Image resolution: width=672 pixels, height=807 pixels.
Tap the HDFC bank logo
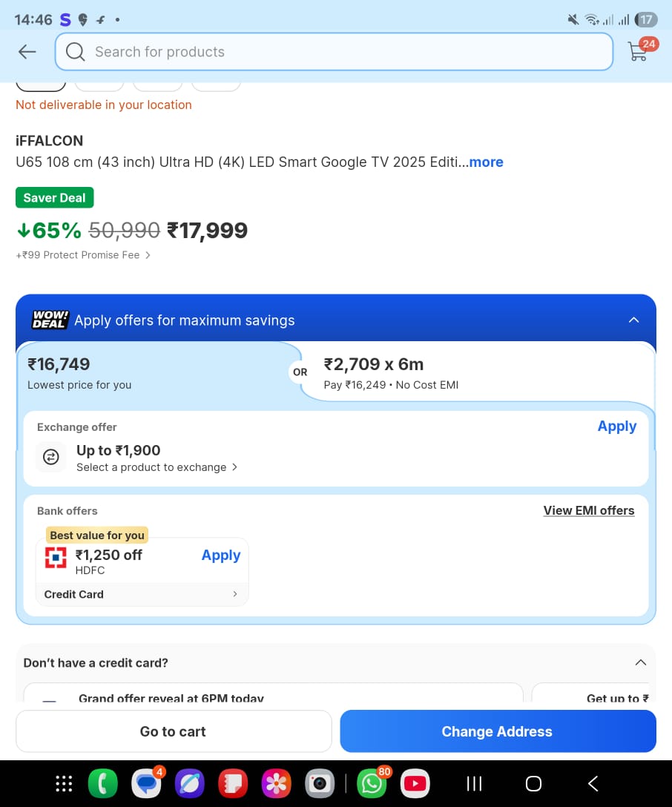(56, 559)
